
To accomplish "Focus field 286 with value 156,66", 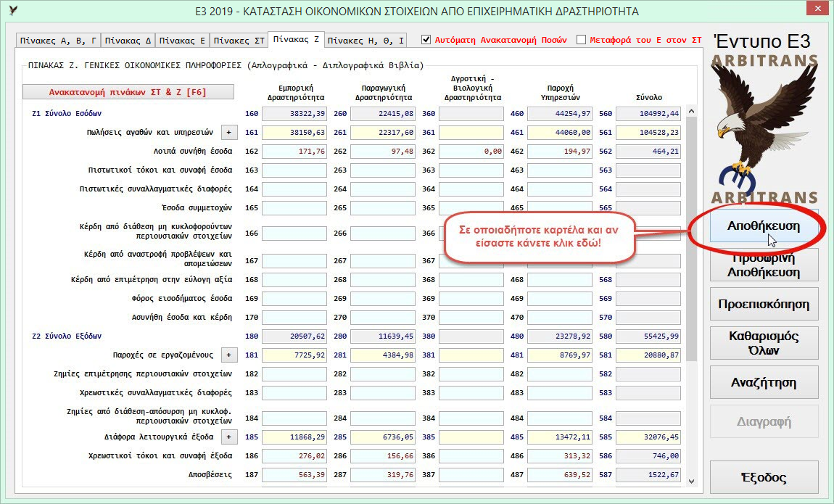I will (382, 456).
